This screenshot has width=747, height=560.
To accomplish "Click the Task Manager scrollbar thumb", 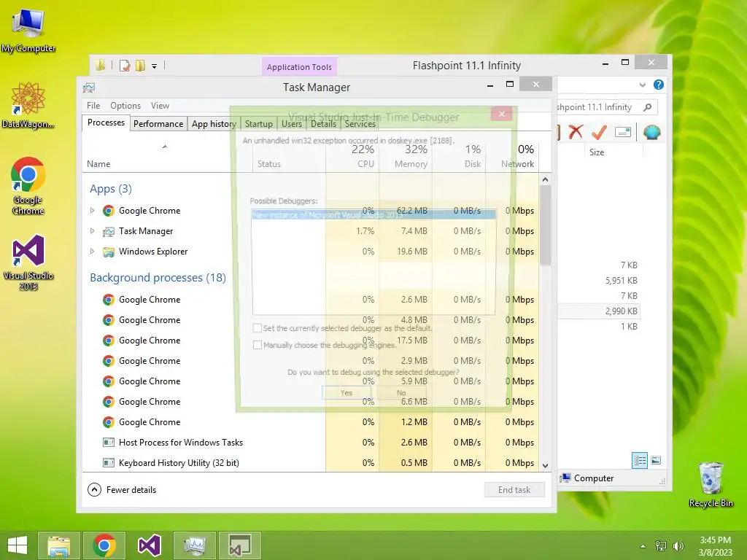I will coord(545,225).
